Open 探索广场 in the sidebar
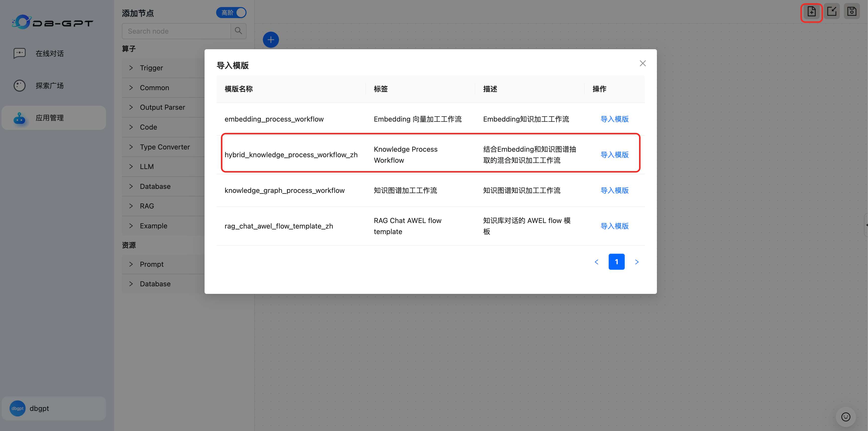868x431 pixels. click(x=50, y=86)
